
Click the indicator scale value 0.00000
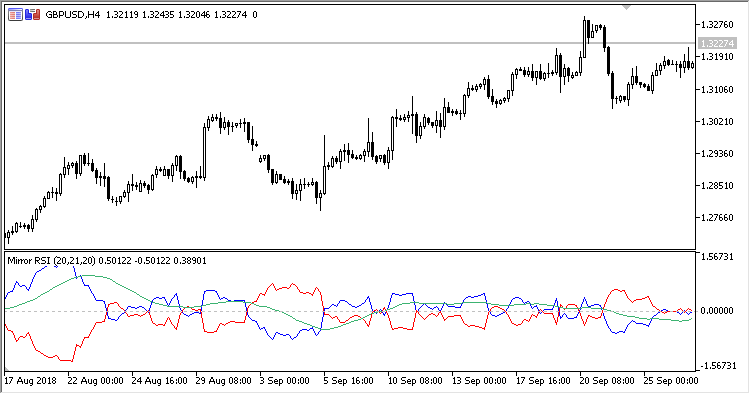(717, 311)
